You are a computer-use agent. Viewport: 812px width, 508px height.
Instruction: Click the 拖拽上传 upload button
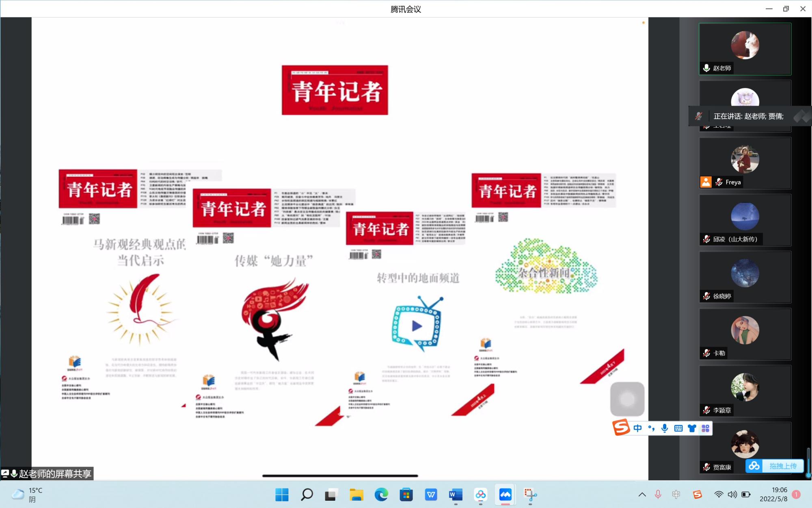tap(783, 466)
